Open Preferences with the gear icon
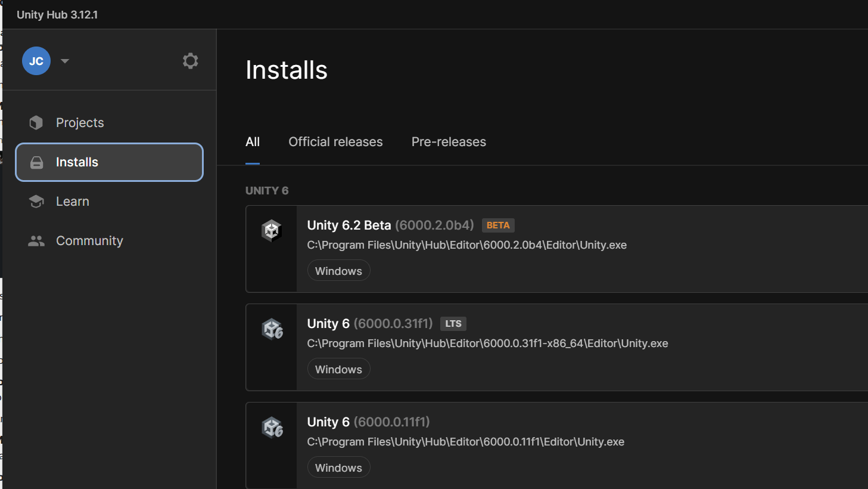This screenshot has height=489, width=868. (x=190, y=61)
